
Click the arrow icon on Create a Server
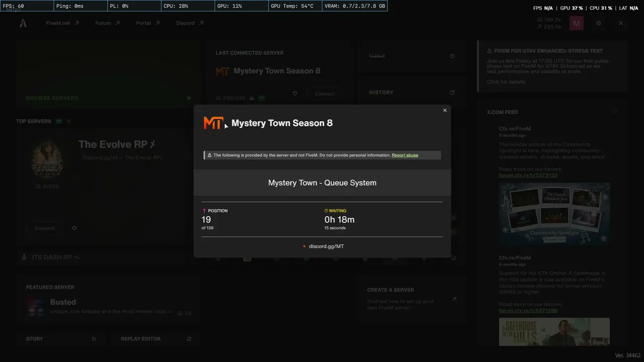454,299
